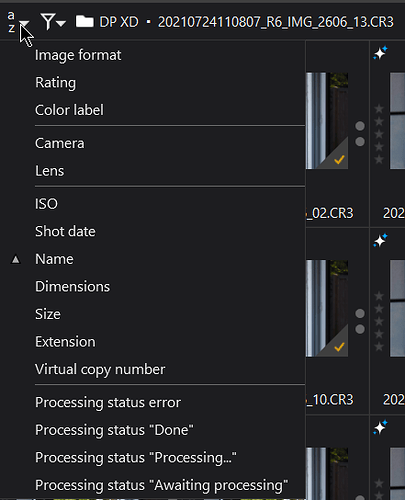Screen dimensions: 405x500
Task: Open the a-z sort order dropdown
Action: click(18, 22)
